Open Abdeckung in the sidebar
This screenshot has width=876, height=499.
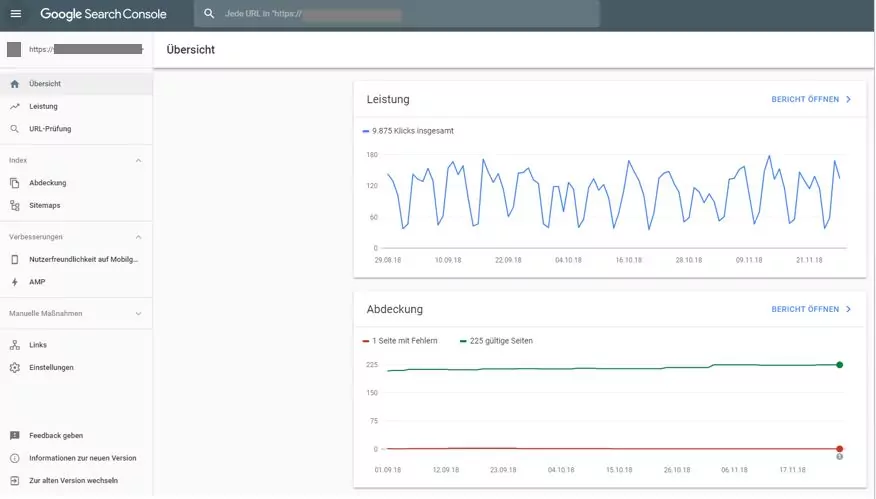47,183
